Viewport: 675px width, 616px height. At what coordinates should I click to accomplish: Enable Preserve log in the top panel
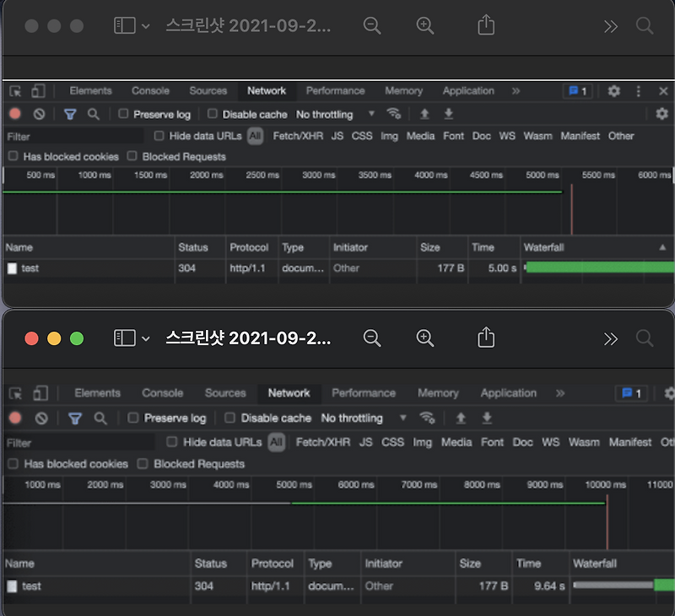tap(123, 114)
